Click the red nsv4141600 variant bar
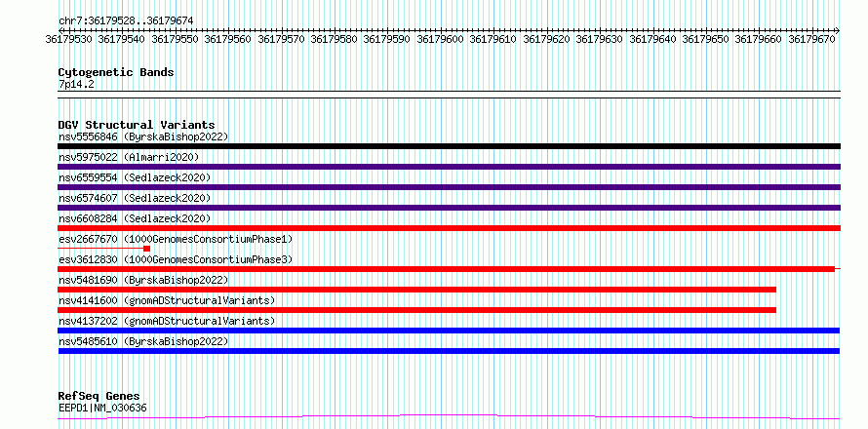 416,310
